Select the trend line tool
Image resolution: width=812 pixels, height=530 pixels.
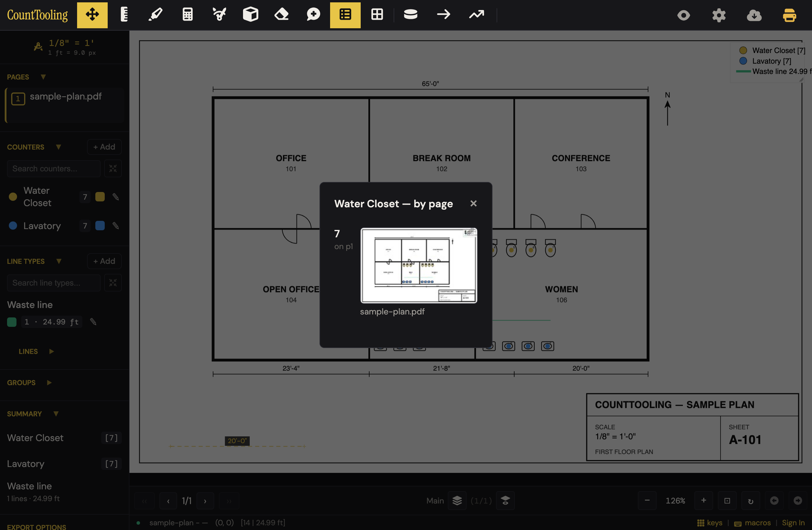click(x=477, y=15)
